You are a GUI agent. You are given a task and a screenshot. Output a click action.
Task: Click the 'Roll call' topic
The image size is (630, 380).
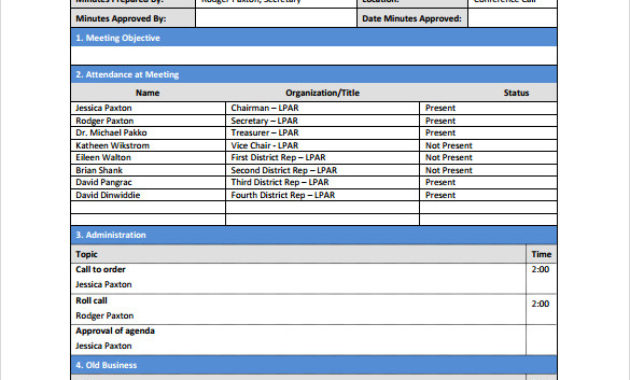click(91, 301)
